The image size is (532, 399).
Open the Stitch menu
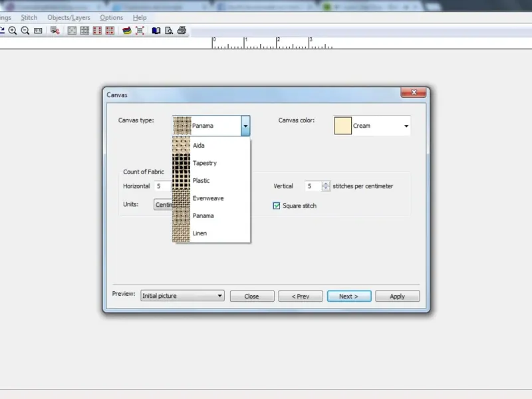pyautogui.click(x=29, y=18)
